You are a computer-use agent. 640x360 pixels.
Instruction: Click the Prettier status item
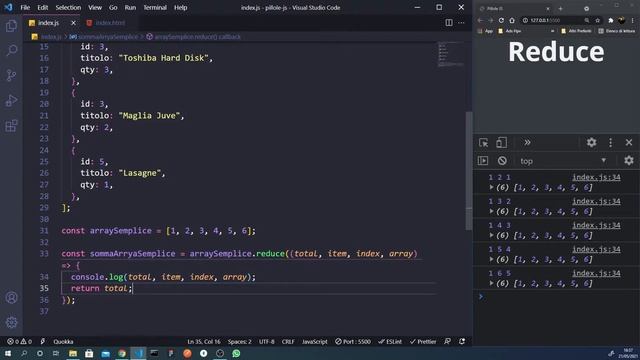(x=423, y=342)
